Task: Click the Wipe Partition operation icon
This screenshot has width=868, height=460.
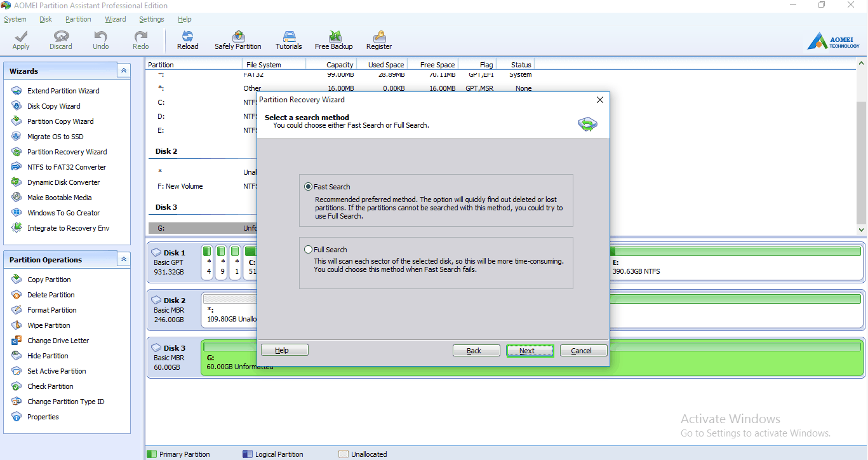Action: [17, 325]
